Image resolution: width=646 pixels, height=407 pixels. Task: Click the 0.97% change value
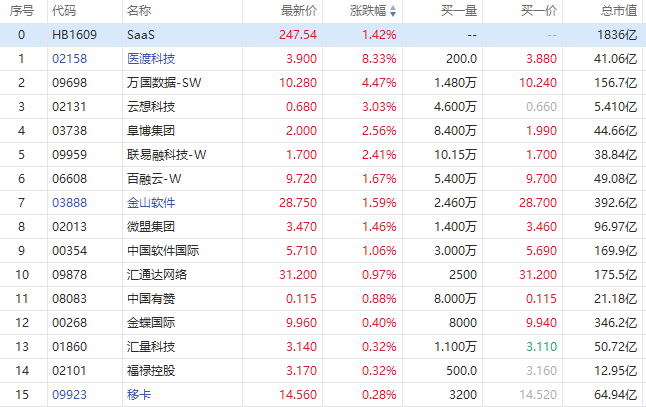click(x=379, y=274)
